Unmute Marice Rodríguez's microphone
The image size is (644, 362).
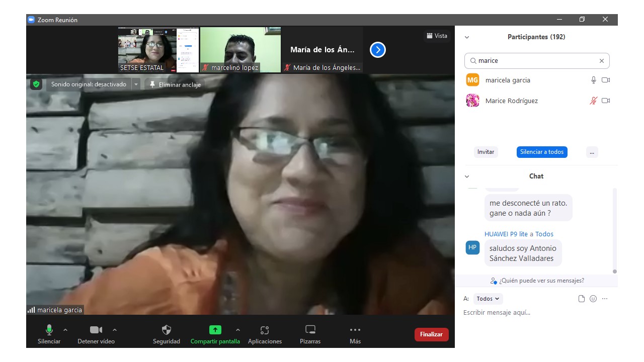(593, 101)
